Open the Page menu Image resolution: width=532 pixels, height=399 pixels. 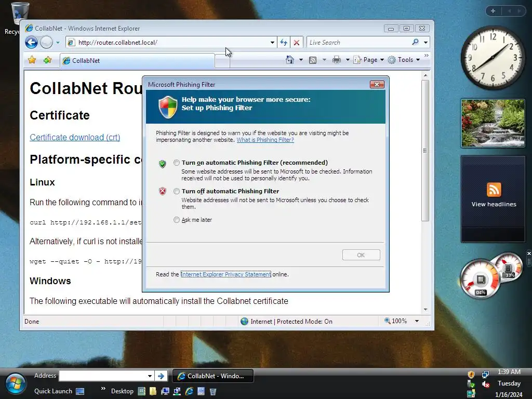pos(369,60)
